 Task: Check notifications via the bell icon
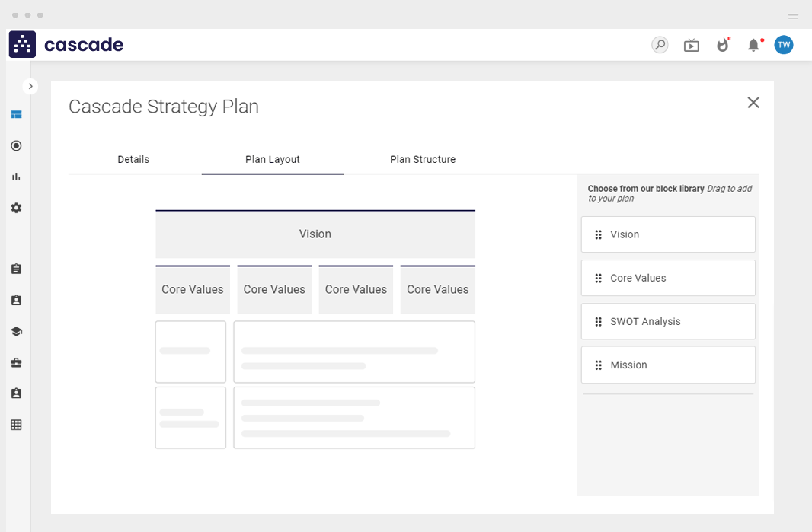753,45
